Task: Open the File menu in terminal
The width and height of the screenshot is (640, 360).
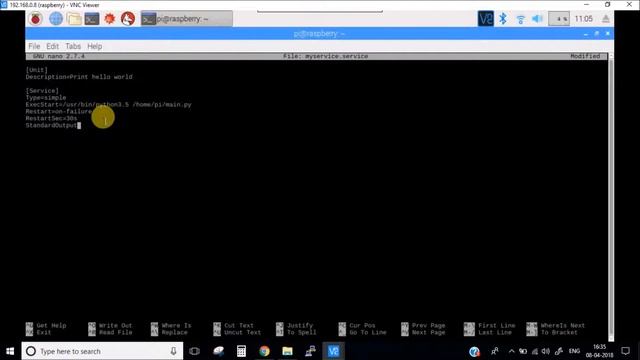Action: (x=34, y=46)
